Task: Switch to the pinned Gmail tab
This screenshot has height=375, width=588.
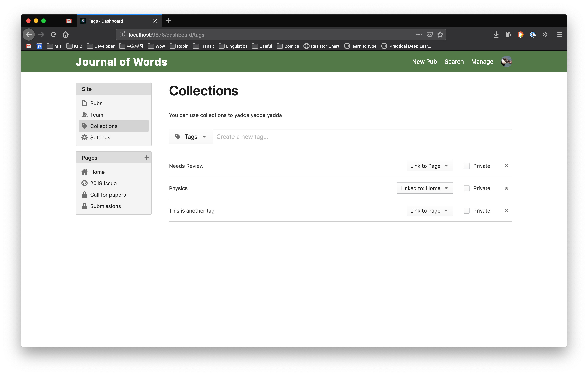Action: (69, 21)
